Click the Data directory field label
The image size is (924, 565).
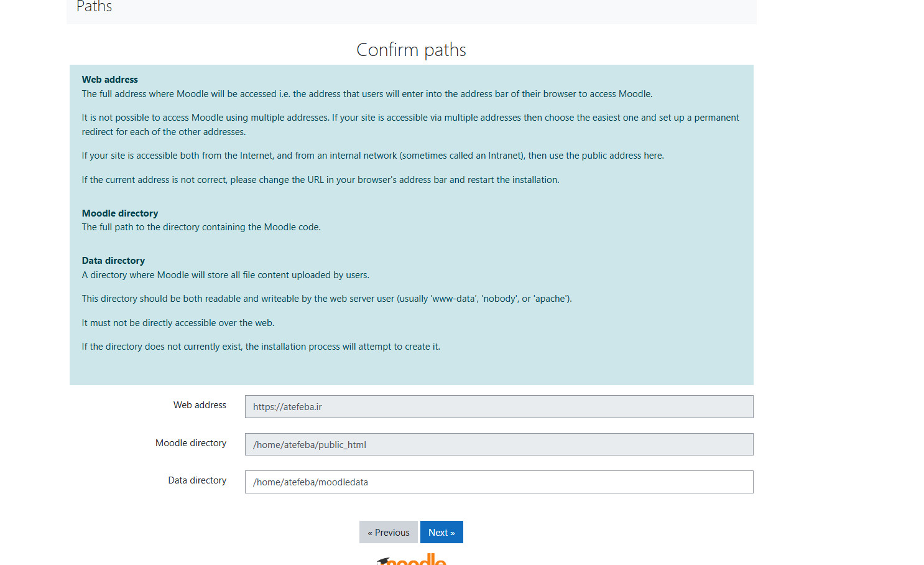click(x=197, y=480)
